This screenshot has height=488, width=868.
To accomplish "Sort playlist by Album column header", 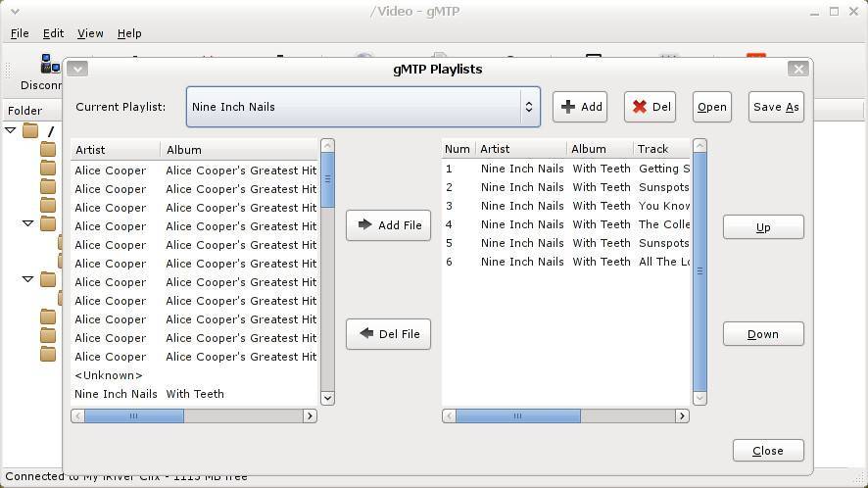I will 601,149.
